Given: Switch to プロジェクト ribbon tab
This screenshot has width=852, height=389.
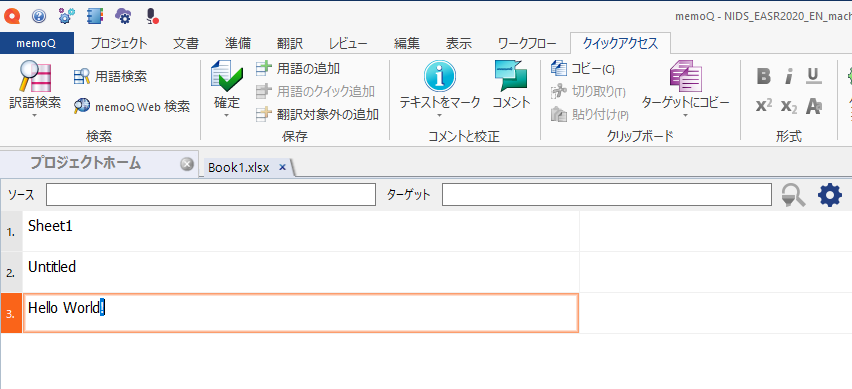Looking at the screenshot, I should click(118, 43).
